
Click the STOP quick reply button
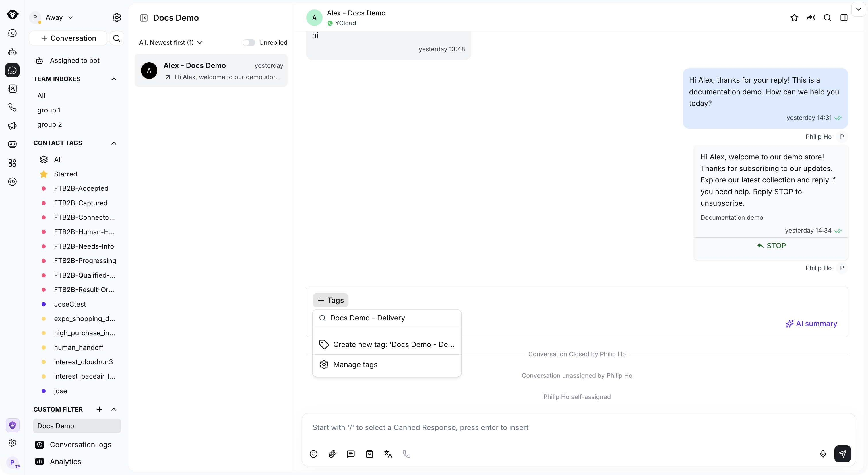[771, 246]
